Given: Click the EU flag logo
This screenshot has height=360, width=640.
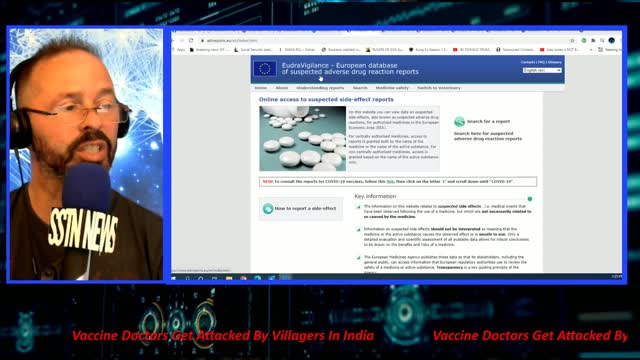Looking at the screenshot, I should point(265,69).
